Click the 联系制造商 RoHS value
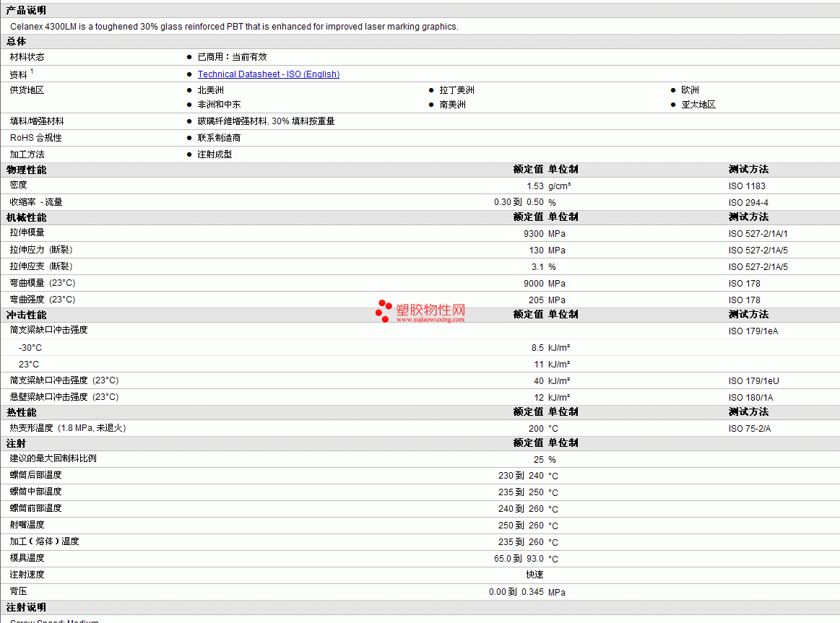Screen dimensions: 840x623 (219, 138)
